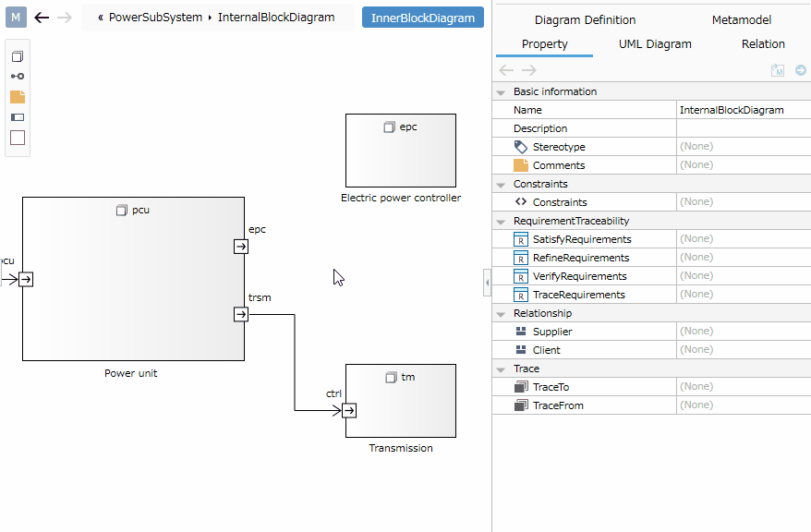Collapse the Basic information section

tap(501, 92)
